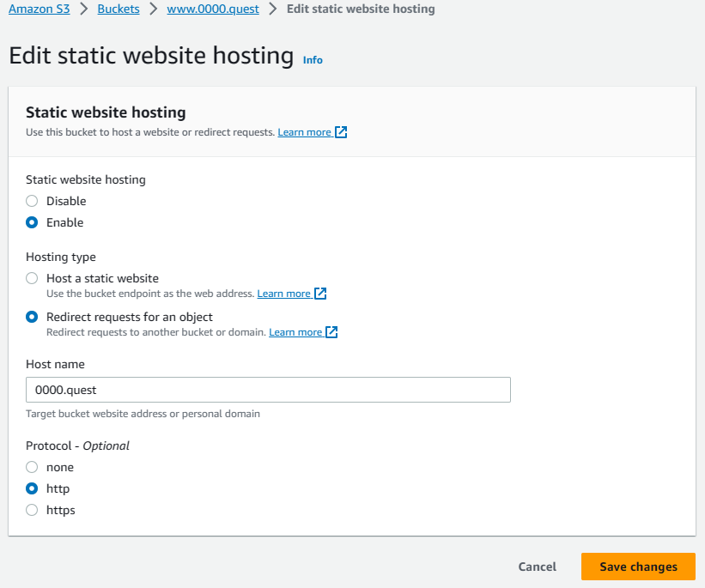Image resolution: width=705 pixels, height=588 pixels.
Task: Click the Cancel button
Action: (x=537, y=567)
